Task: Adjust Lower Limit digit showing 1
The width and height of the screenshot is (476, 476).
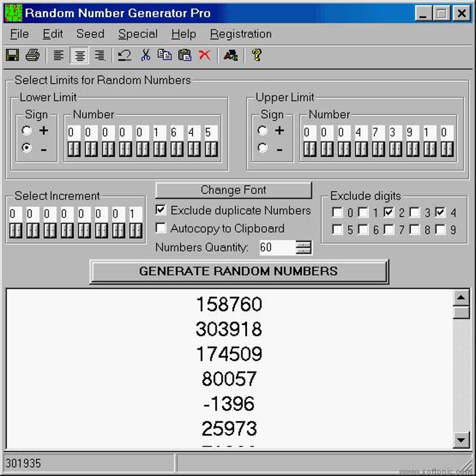Action: tap(160, 149)
